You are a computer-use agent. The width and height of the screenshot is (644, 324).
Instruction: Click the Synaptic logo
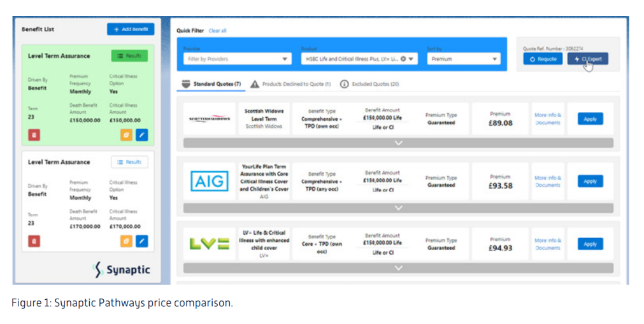pyautogui.click(x=122, y=270)
